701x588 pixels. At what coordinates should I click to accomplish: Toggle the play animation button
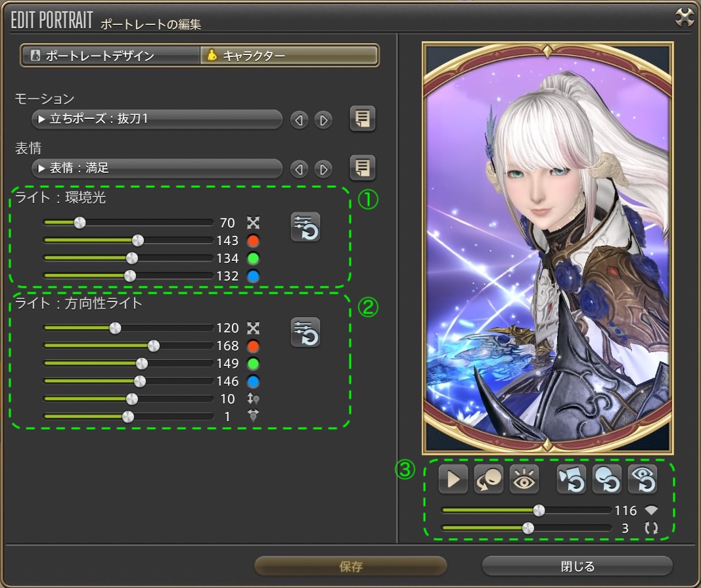pyautogui.click(x=453, y=480)
